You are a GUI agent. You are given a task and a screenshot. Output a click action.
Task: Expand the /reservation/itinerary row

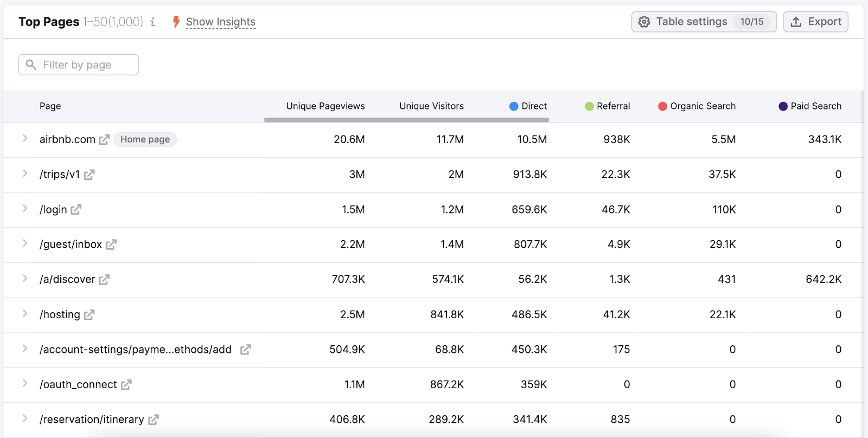coord(25,418)
